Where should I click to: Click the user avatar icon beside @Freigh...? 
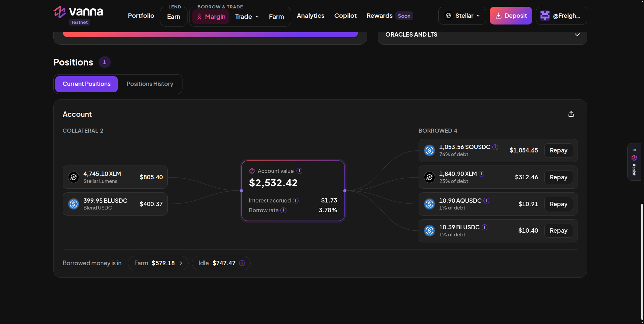(x=545, y=16)
